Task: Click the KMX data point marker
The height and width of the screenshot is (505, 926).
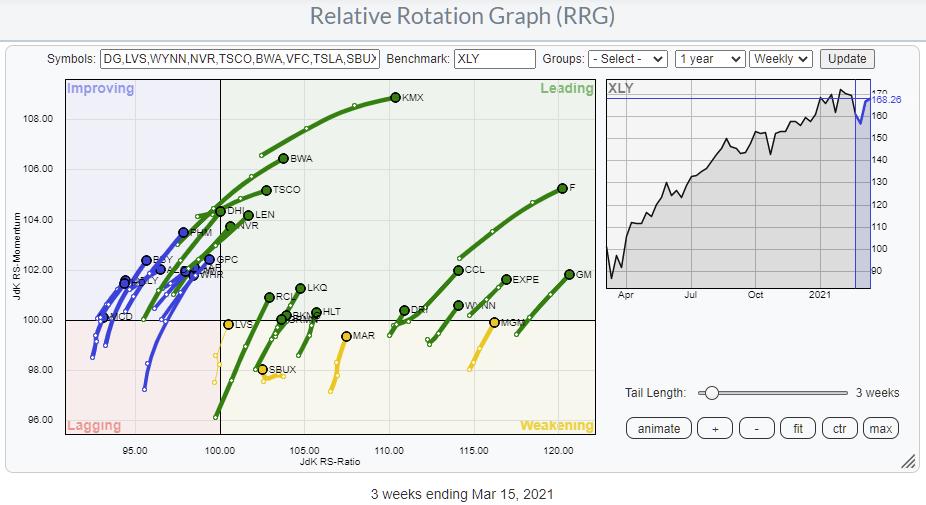Action: [x=395, y=97]
